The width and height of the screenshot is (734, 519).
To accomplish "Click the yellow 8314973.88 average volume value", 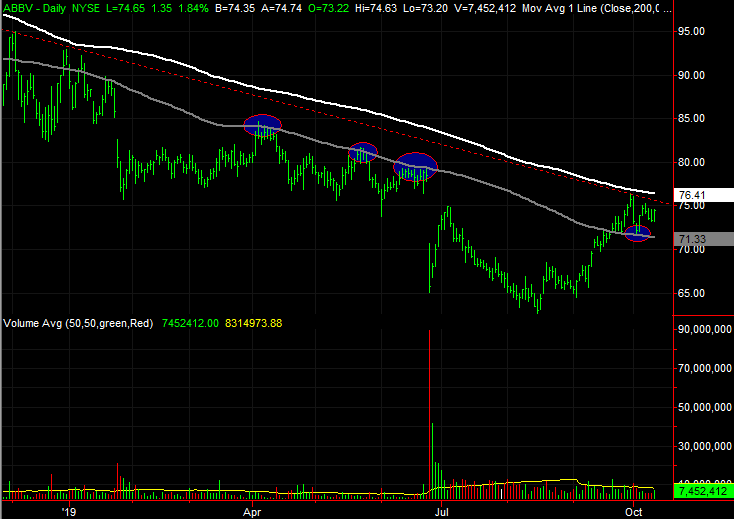I will click(x=253, y=323).
